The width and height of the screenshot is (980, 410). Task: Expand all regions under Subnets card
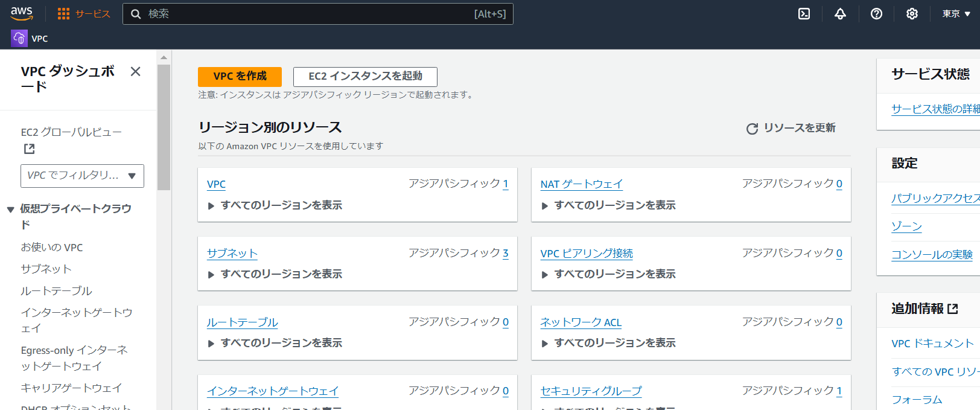[275, 274]
